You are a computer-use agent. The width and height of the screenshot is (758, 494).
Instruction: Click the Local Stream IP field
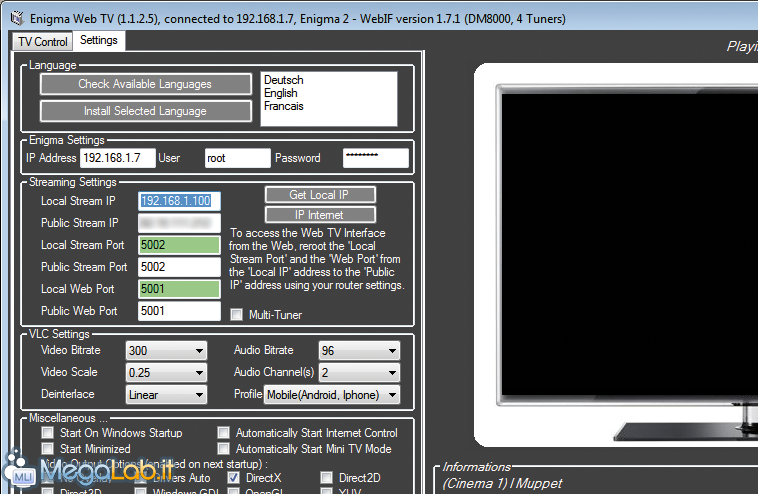click(179, 201)
